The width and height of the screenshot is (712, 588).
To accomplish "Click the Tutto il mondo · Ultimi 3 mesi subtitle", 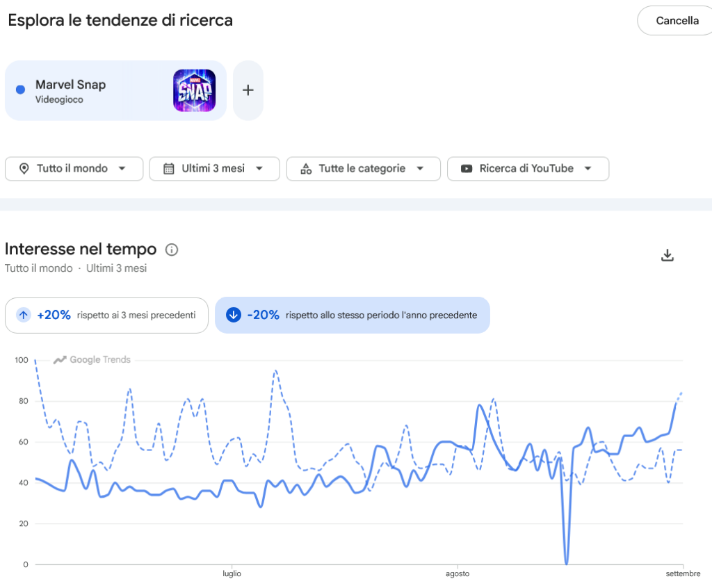I will pos(76,268).
